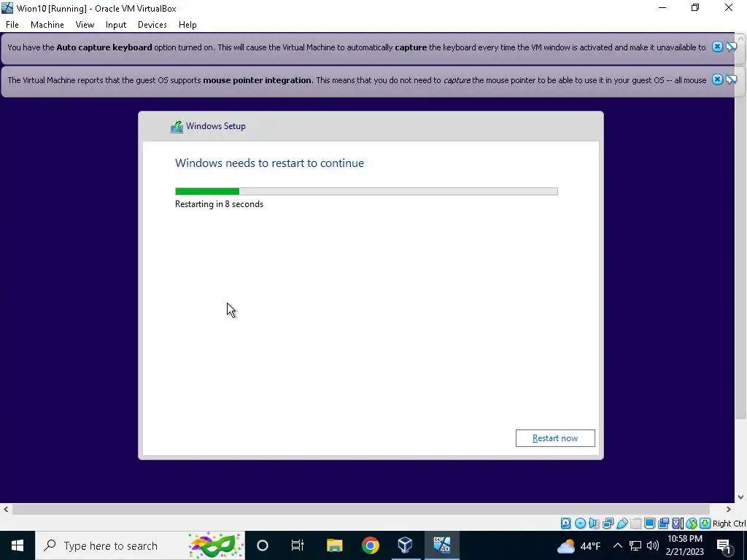Suppress future mouse integration messages icon
Viewport: 747px width, 560px height.
(x=731, y=79)
